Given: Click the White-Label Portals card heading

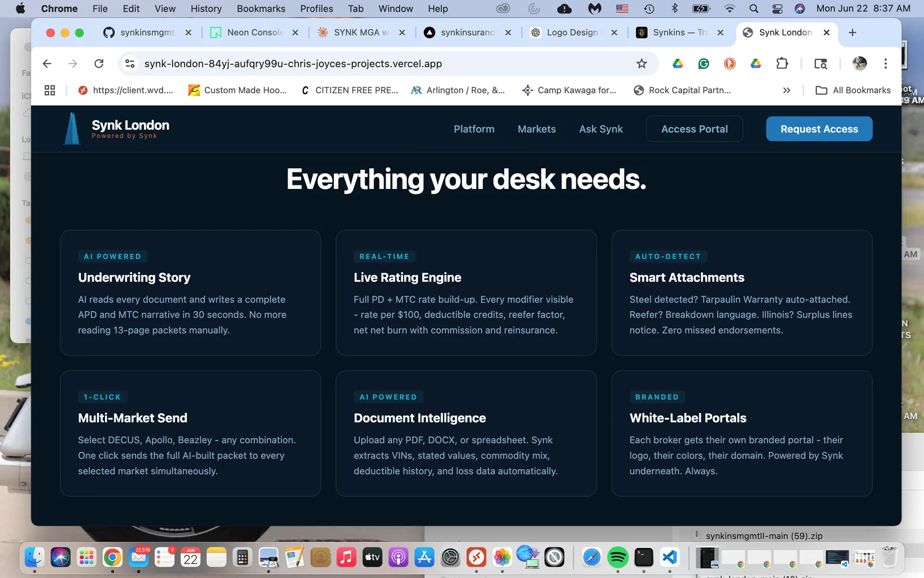Looking at the screenshot, I should point(688,418).
